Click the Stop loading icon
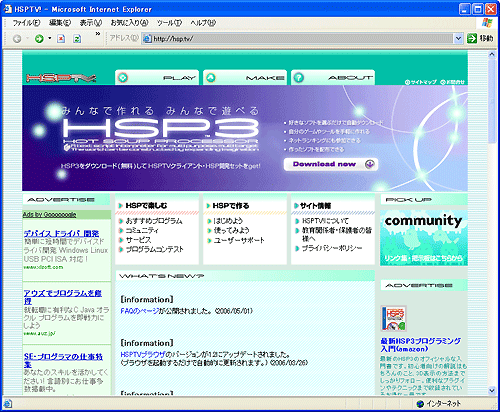 coord(61,39)
